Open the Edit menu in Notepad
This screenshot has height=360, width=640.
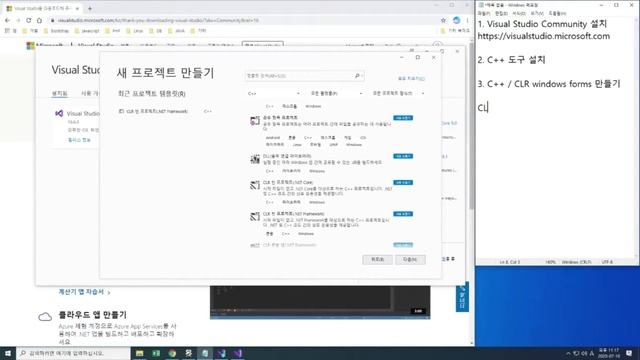[x=501, y=13]
